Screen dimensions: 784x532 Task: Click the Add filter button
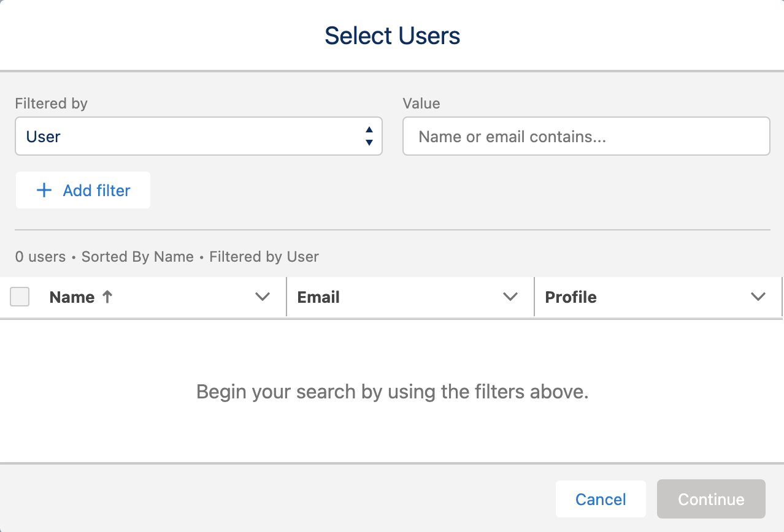[x=82, y=190]
